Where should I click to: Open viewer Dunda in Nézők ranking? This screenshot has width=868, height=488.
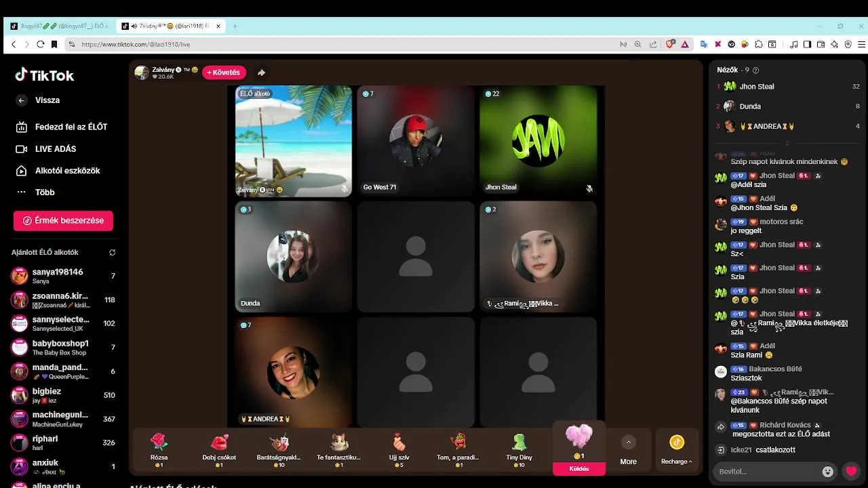click(788, 106)
